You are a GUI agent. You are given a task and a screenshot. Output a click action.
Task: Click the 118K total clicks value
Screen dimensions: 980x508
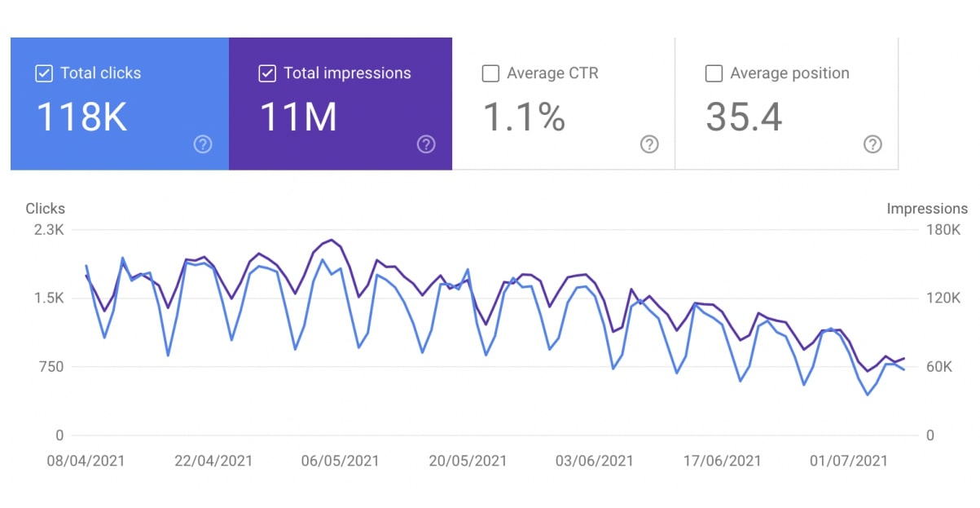coord(81,117)
